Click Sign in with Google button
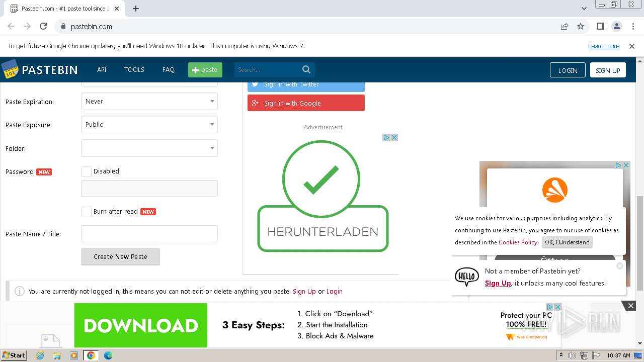This screenshot has width=644, height=362. tap(306, 103)
